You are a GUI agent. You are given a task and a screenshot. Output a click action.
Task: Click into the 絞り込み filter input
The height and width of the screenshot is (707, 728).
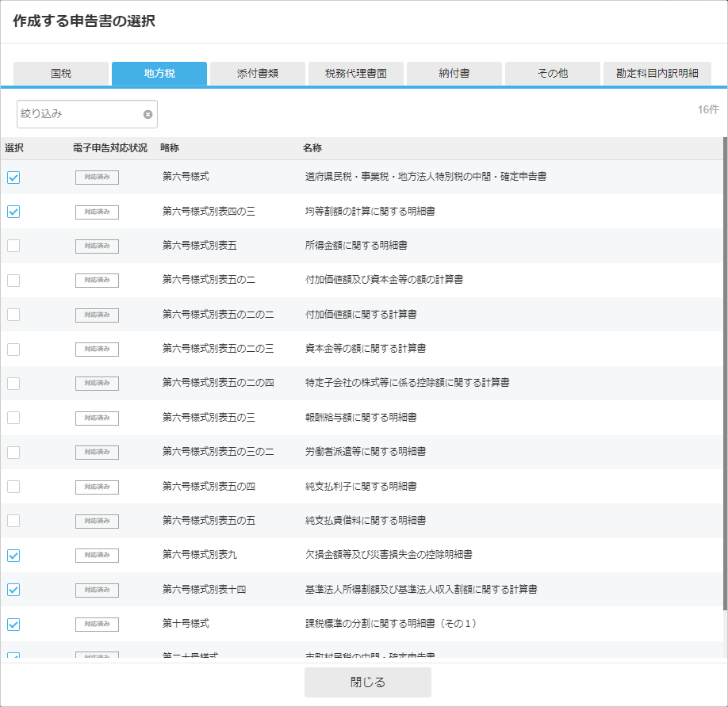(79, 114)
